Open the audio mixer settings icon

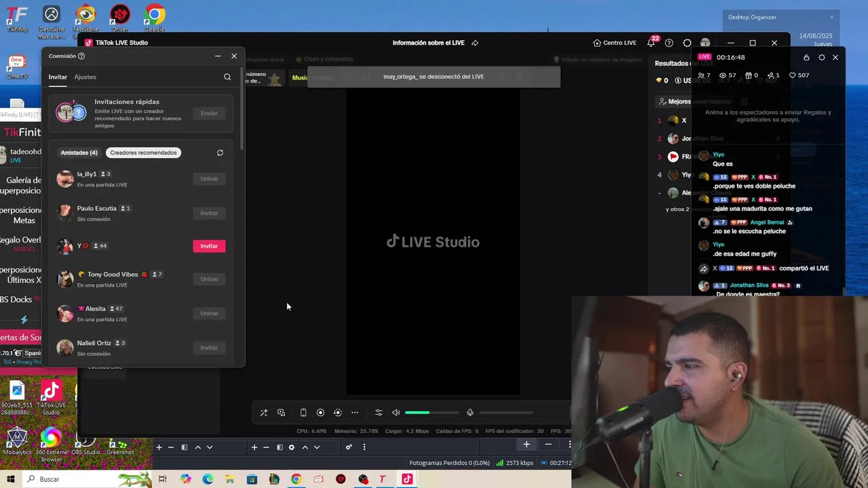pos(378,413)
